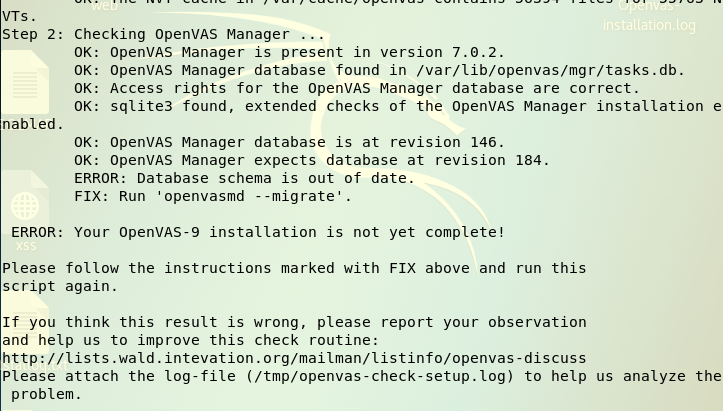Click the 'If you think this result is wrong' line

(294, 322)
